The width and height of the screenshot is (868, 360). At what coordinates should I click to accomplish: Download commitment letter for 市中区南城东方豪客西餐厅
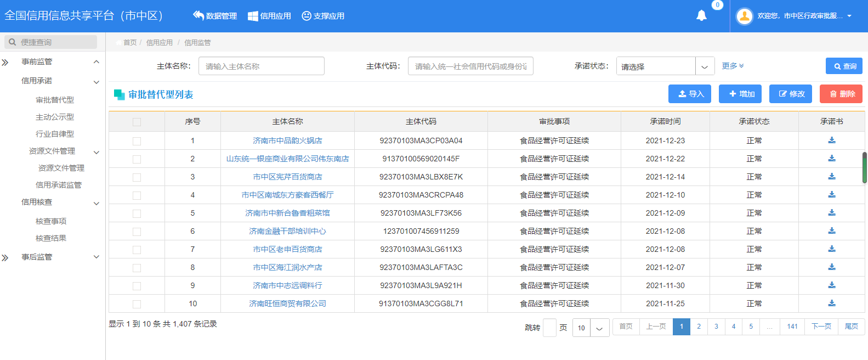pos(832,195)
